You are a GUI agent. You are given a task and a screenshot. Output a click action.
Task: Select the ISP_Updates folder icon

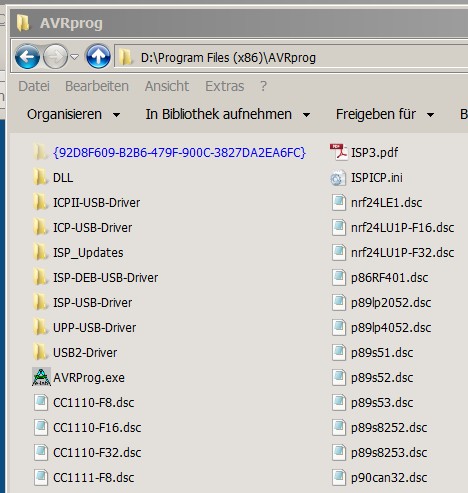41,252
